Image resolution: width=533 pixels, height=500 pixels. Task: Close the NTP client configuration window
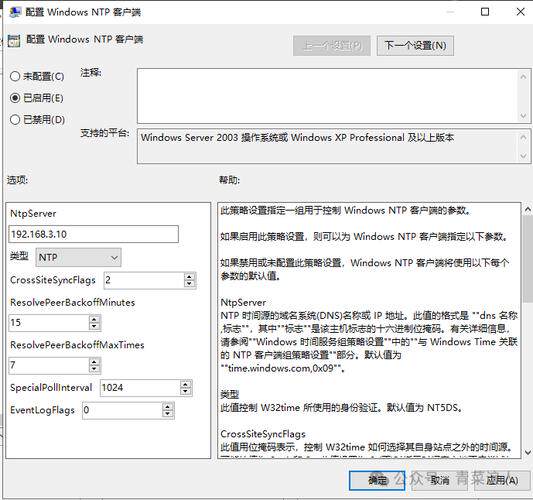click(520, 12)
